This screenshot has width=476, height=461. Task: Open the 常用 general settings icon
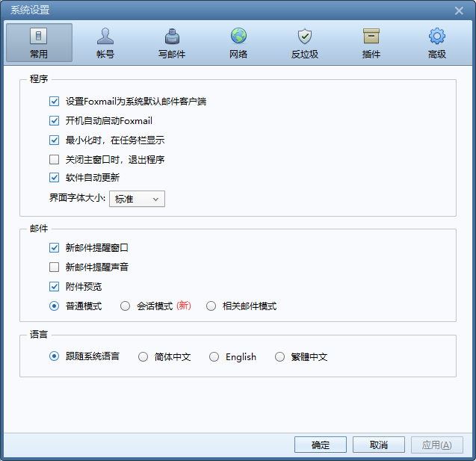pos(39,36)
